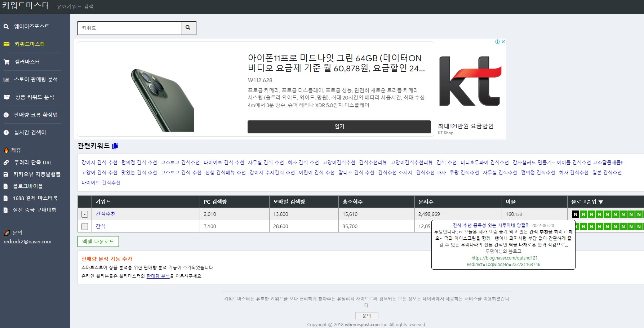Viewport: 644px width, 328px height.
Task: Focus the 키워드 search input field
Action: click(x=130, y=28)
